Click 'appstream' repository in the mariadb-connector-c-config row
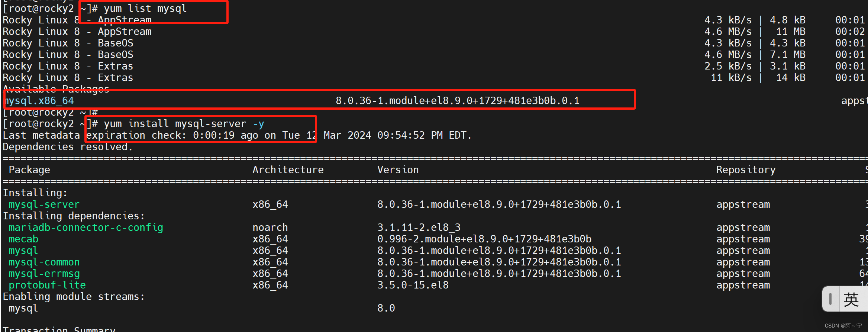868x332 pixels. (x=743, y=228)
